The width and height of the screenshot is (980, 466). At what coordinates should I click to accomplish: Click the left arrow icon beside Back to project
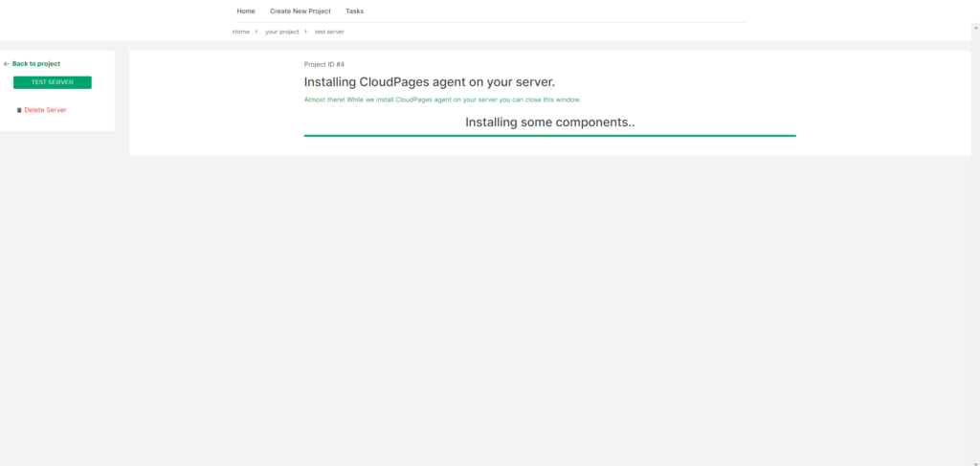click(x=7, y=64)
